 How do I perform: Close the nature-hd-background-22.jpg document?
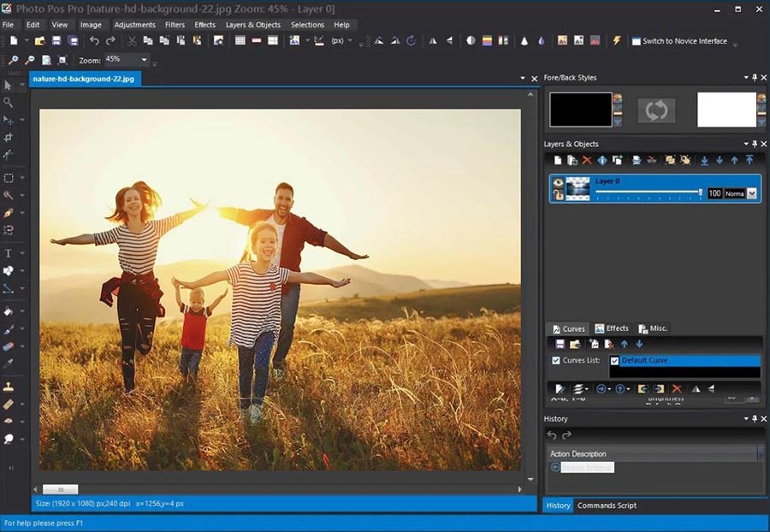tap(535, 78)
